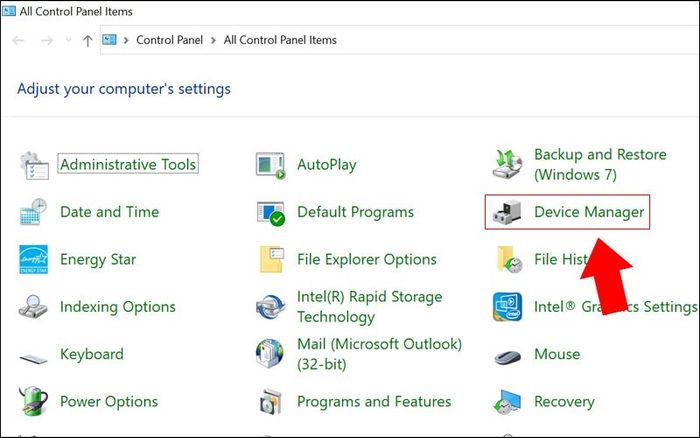Open the AutoPlay icon

(x=271, y=166)
